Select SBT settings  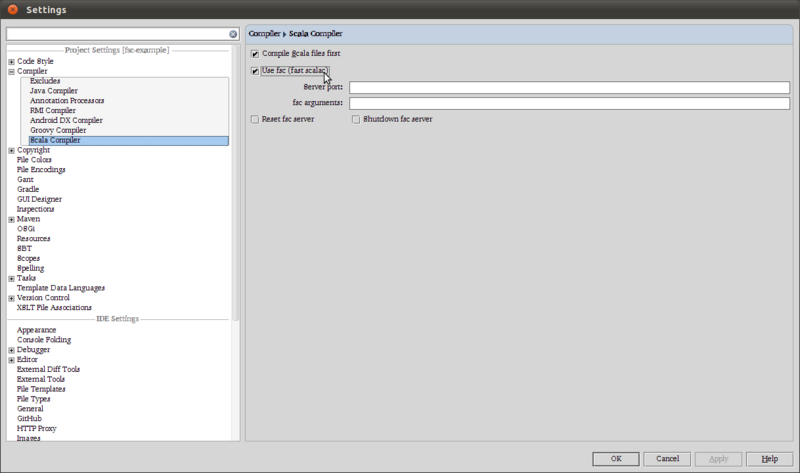click(x=24, y=248)
